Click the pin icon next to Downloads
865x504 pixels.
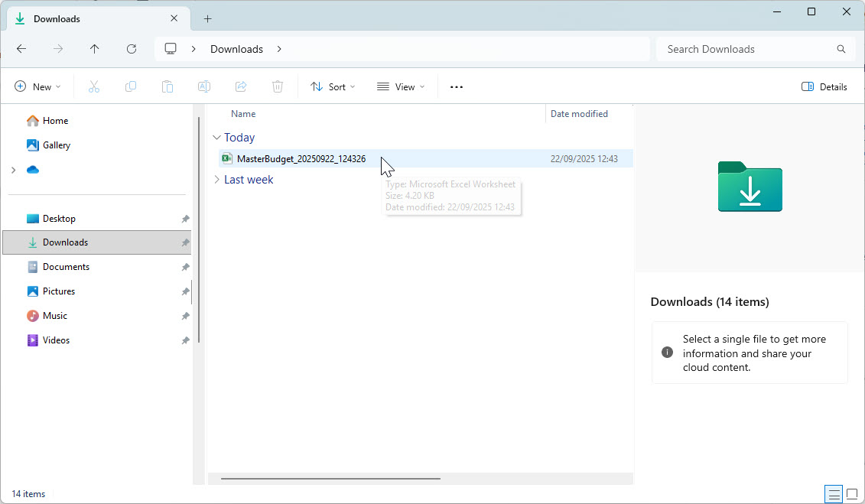point(185,242)
